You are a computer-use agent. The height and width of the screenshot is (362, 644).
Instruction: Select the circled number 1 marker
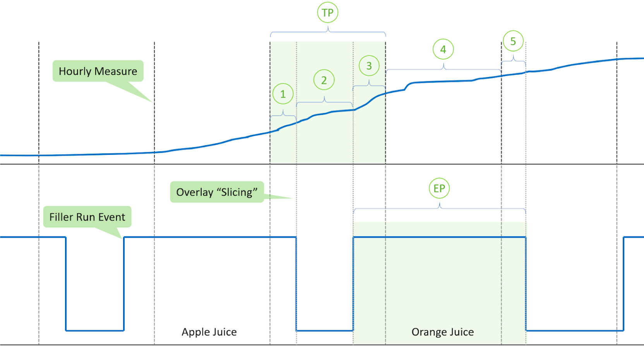(x=283, y=94)
